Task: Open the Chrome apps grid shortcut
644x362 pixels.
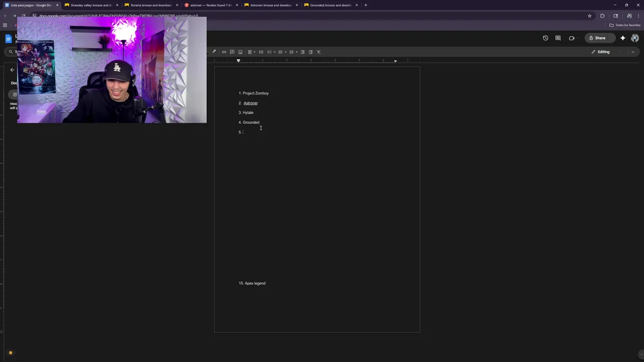Action: pos(5,25)
